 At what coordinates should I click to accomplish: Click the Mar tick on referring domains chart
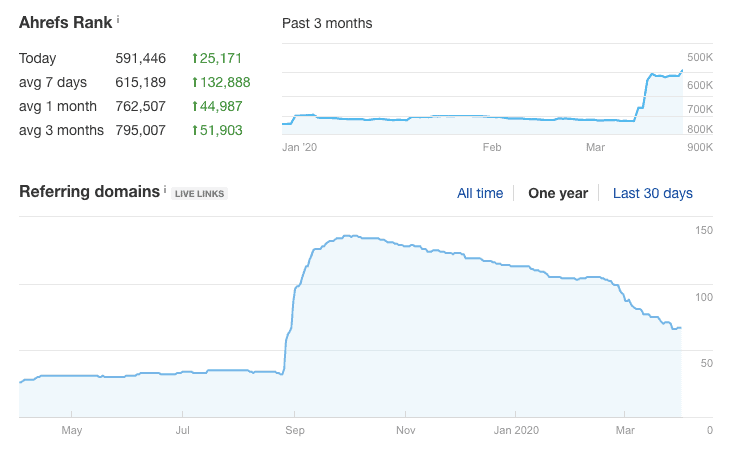point(625,430)
